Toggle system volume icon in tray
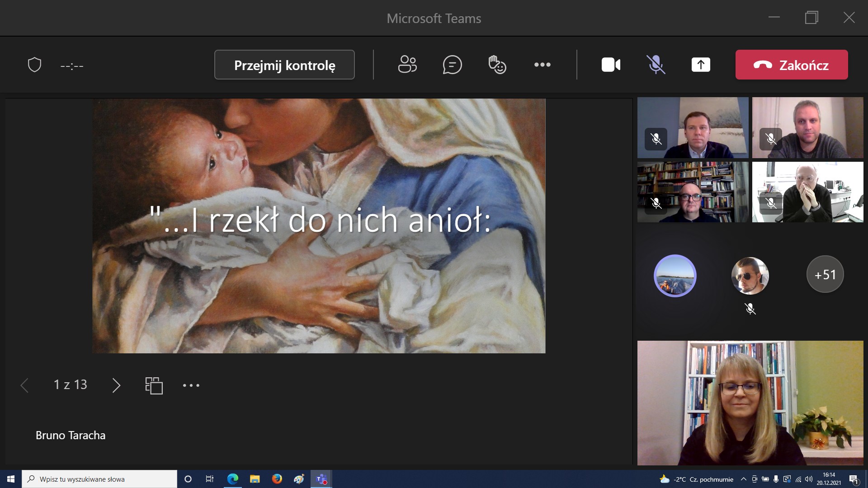Image resolution: width=868 pixels, height=488 pixels. click(x=809, y=479)
